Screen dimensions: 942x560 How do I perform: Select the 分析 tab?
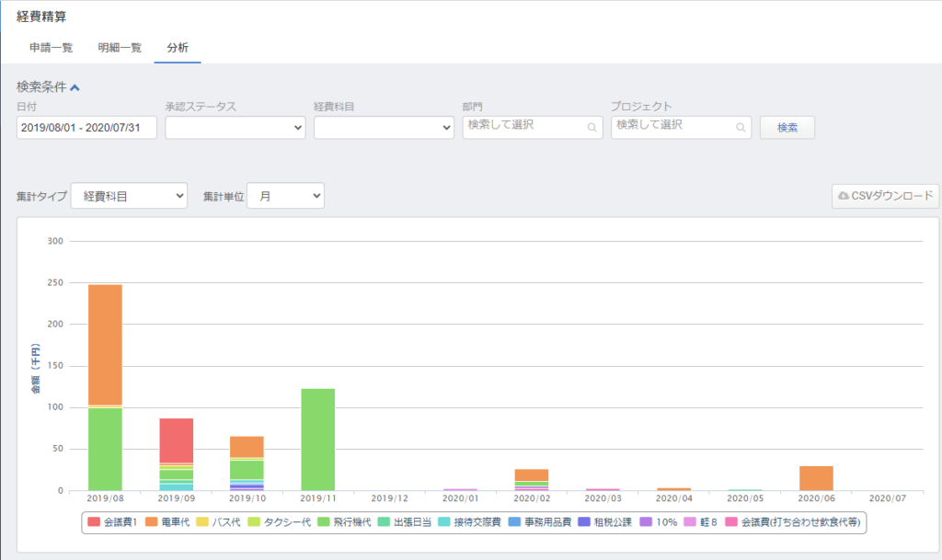[x=178, y=48]
